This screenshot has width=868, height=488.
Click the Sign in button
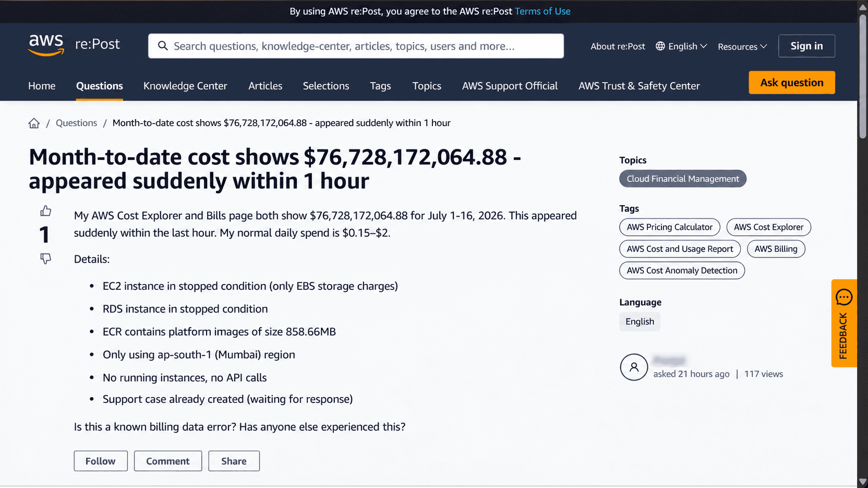(806, 46)
